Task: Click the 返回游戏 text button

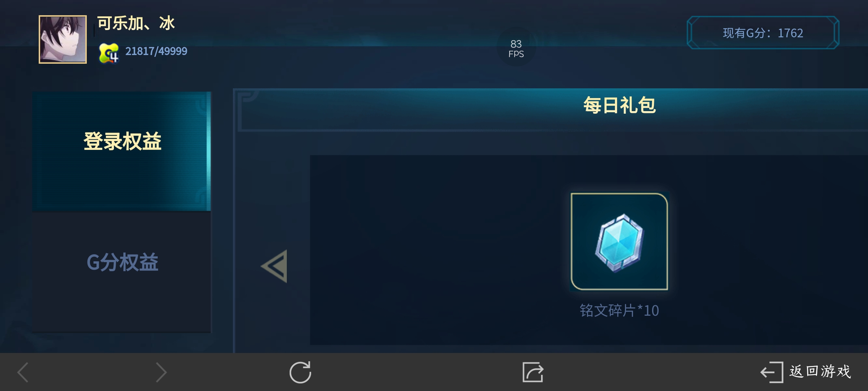Action: tap(820, 371)
